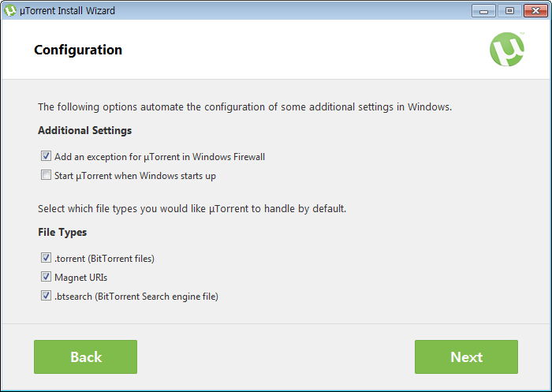Maximize the Install Wizard window
Screen dimensions: 552x392
[x=509, y=11]
